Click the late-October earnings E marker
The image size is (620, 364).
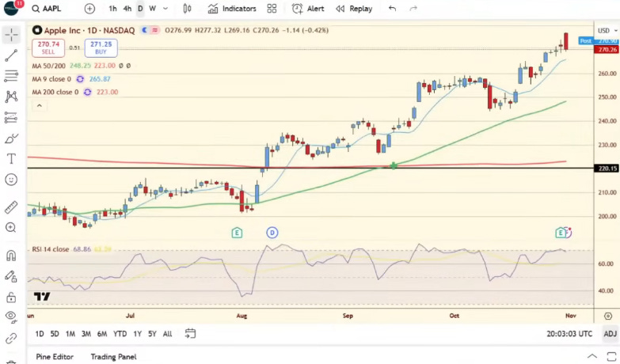[561, 233]
